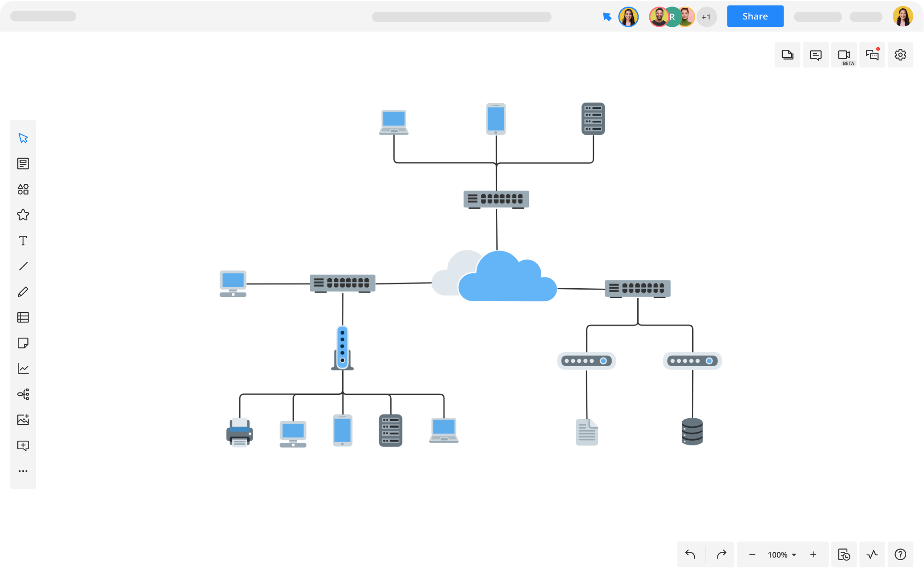Select the Text tool

pos(23,241)
